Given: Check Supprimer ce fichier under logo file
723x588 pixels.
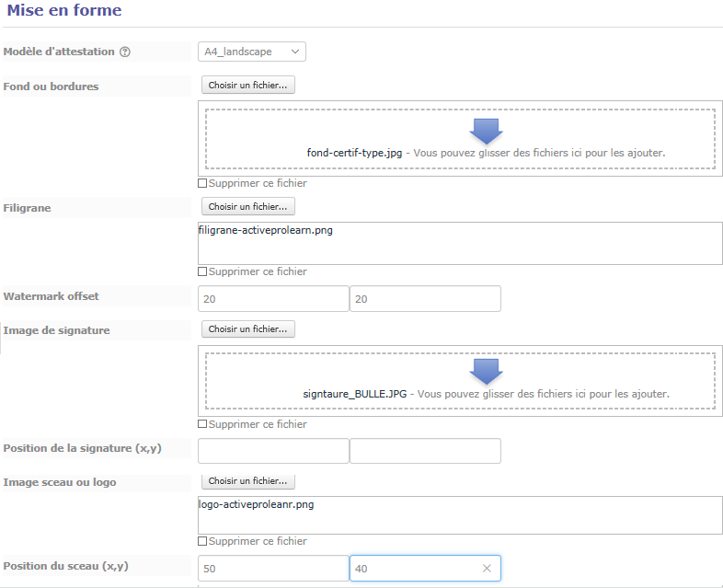Looking at the screenshot, I should (202, 541).
